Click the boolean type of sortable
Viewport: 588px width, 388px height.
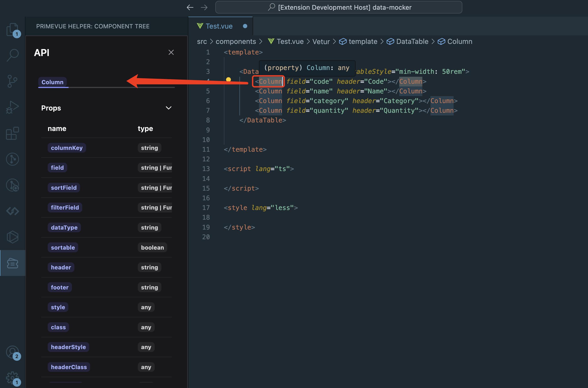pos(152,247)
